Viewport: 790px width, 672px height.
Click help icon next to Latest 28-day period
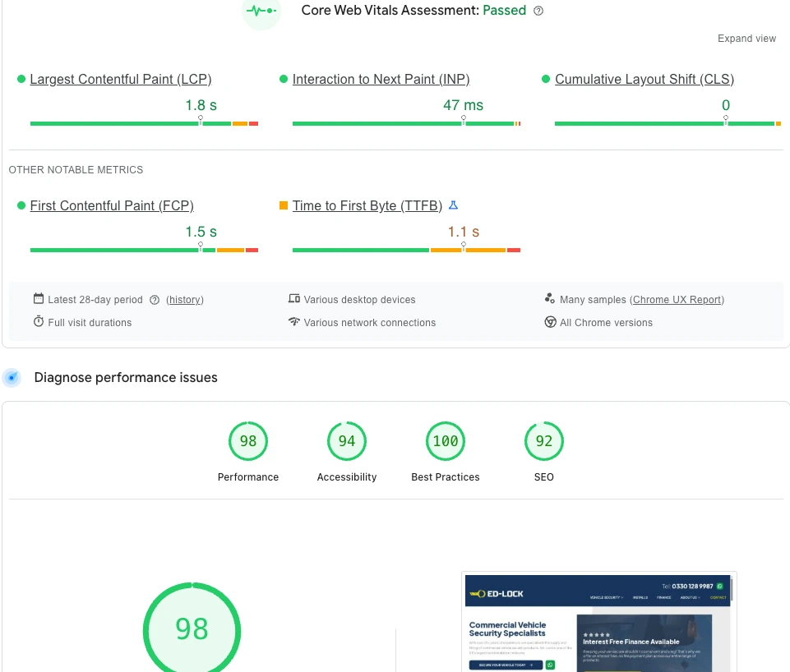(x=155, y=300)
